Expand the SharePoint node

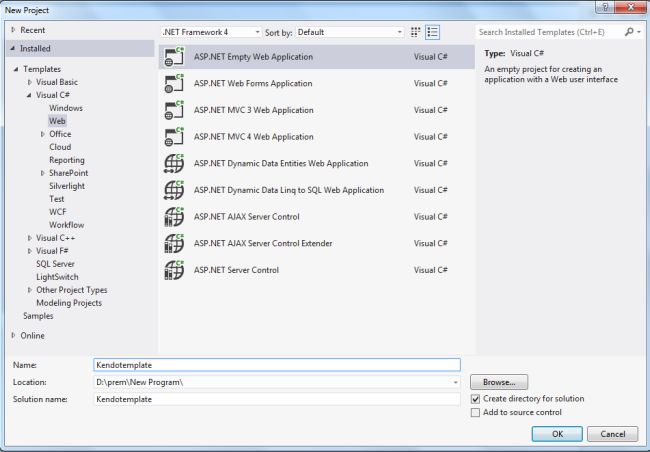(42, 173)
